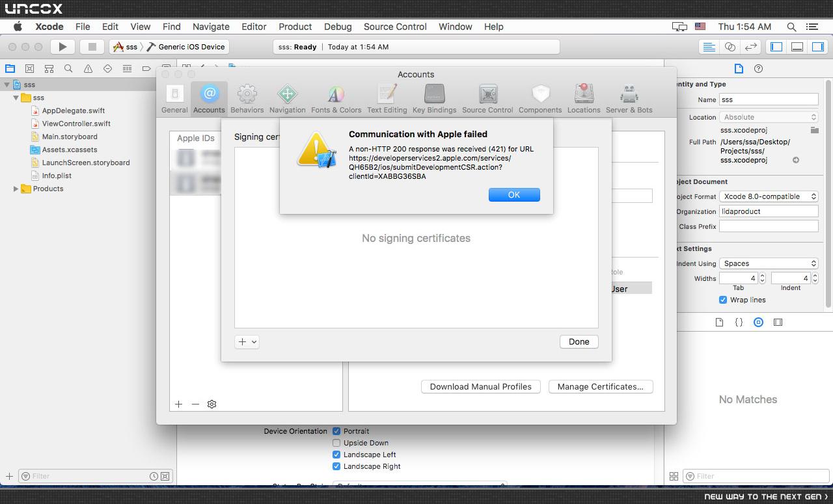
Task: Open the Project navigator folder icon
Action: (10, 68)
